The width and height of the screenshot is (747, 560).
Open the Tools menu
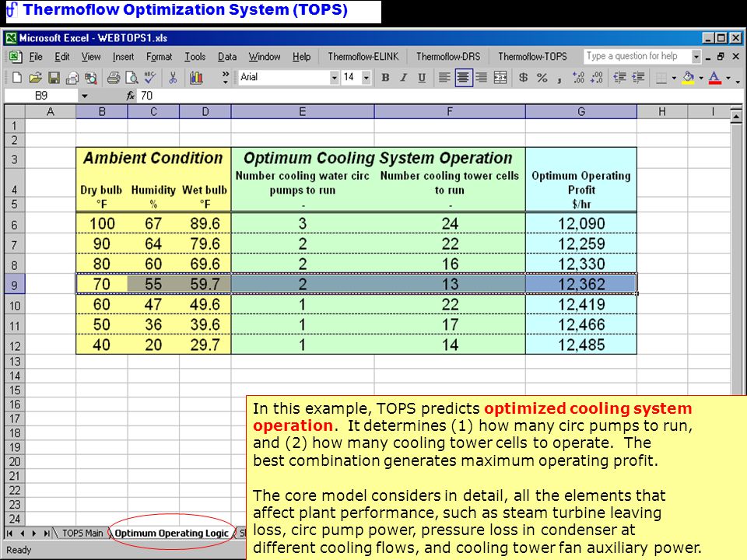pyautogui.click(x=195, y=57)
